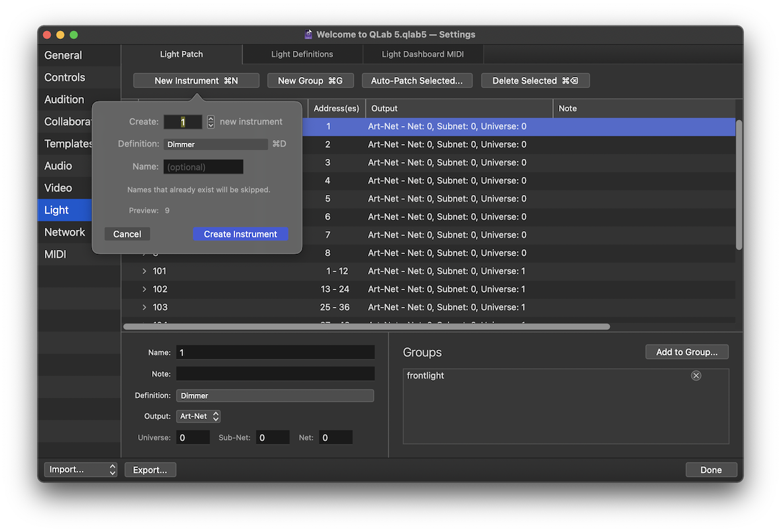Switch to Light Definitions tab
The width and height of the screenshot is (781, 532).
tap(302, 54)
